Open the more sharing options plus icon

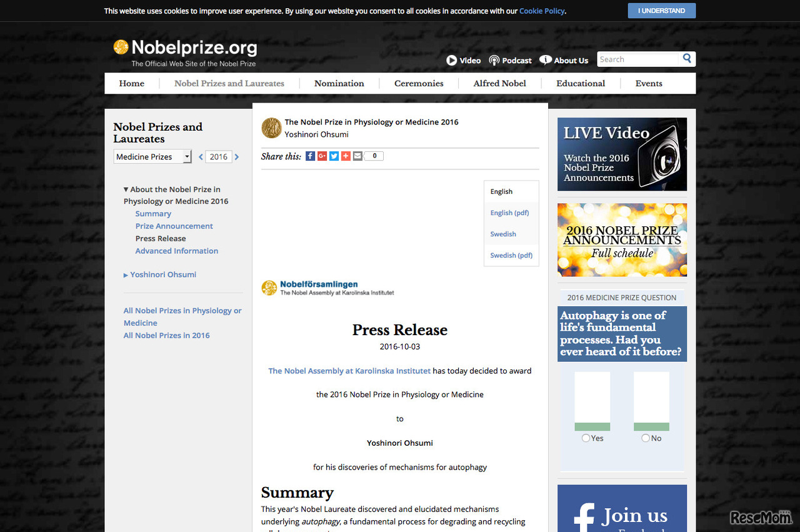[346, 156]
